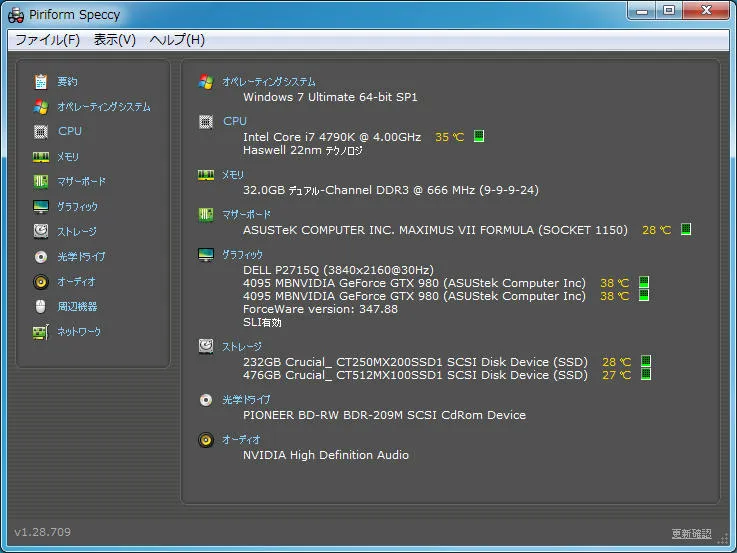Screen dimensions: 737x553
Task: Select ストレージ label in the sidebar
Action: (77, 231)
